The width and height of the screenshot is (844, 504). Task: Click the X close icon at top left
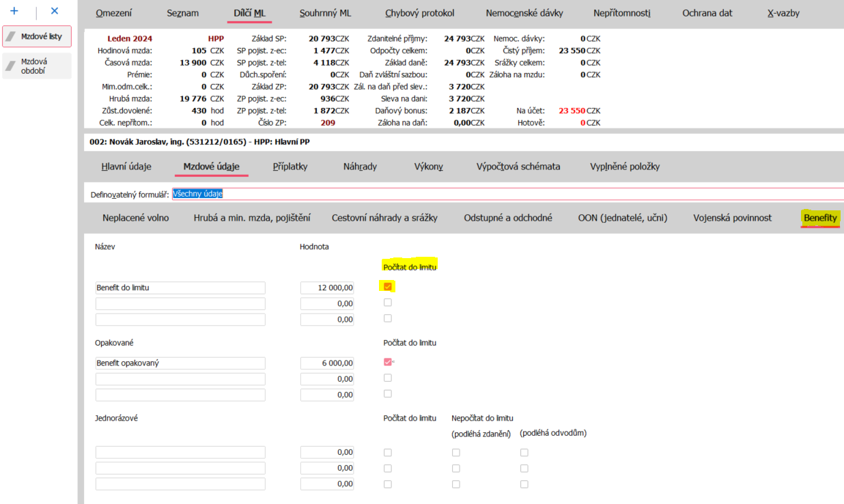click(x=55, y=12)
